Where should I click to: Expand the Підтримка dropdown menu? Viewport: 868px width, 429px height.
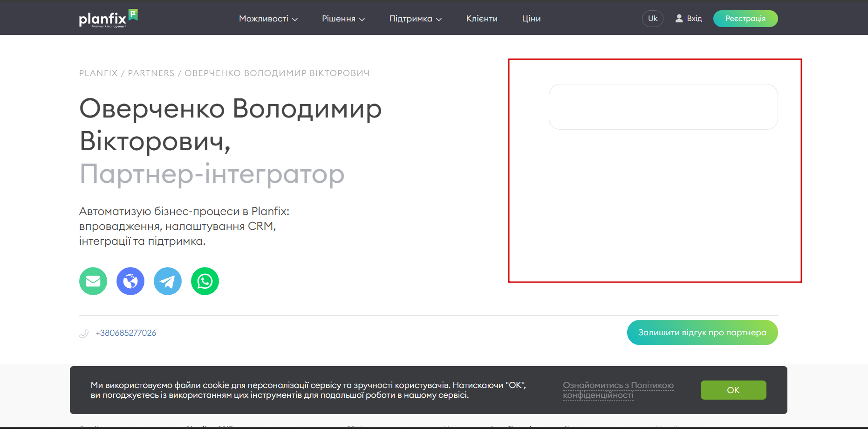click(x=416, y=19)
